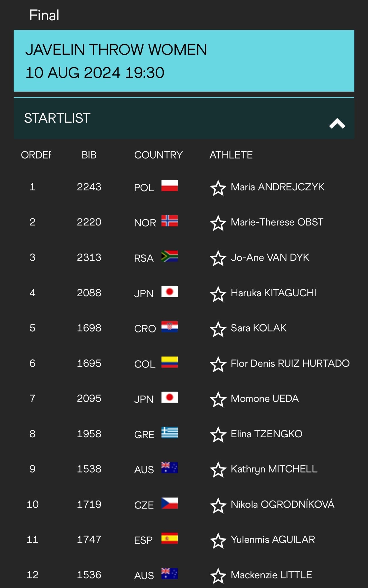
Task: Click the Mackenzie LITTLE star icon
Action: pos(218,576)
